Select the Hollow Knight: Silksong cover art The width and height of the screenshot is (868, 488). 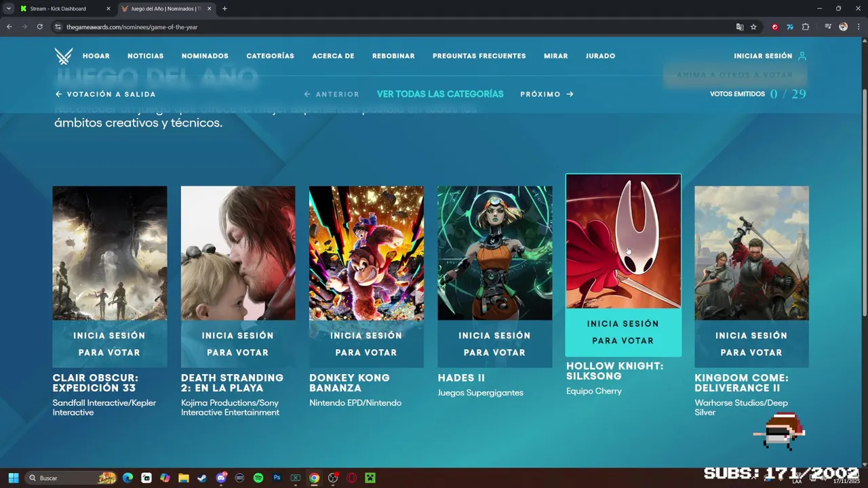623,241
